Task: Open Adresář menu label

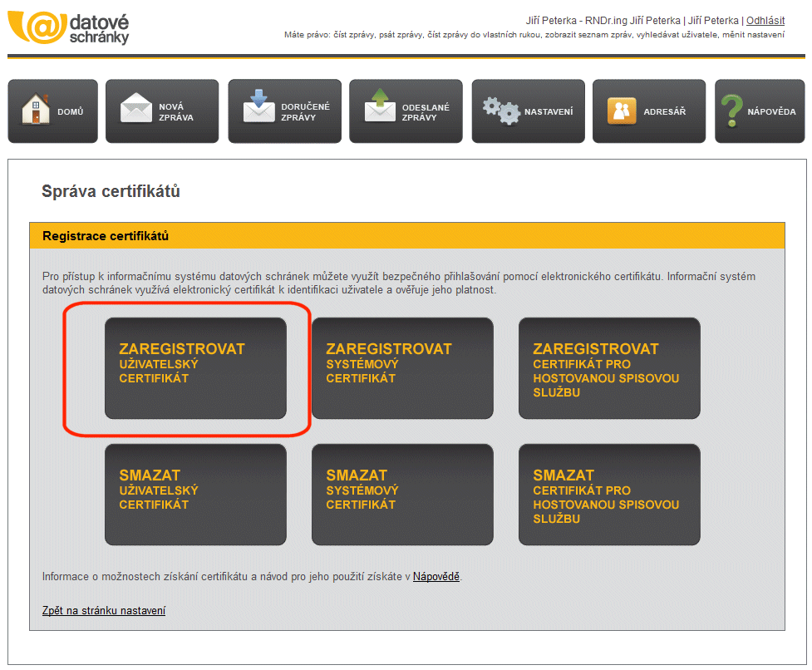Action: pos(664,111)
